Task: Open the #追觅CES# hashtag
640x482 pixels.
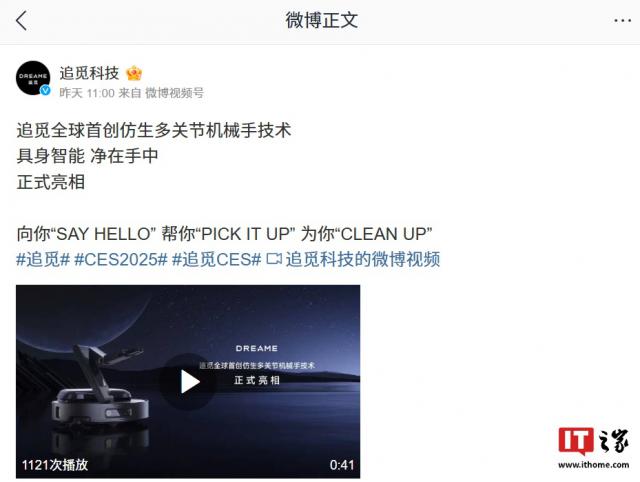Action: pyautogui.click(x=216, y=259)
